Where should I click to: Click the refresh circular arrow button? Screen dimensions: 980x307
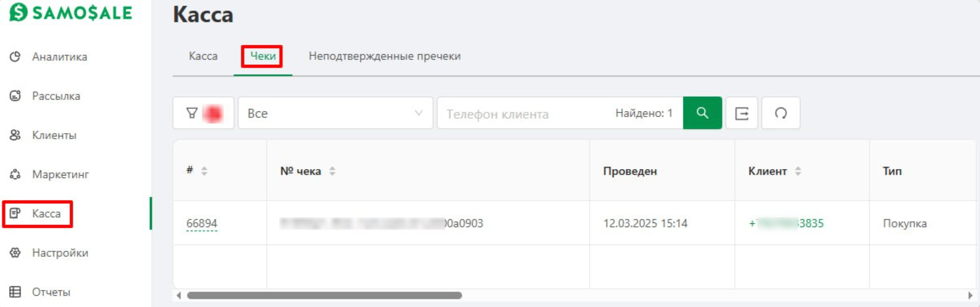click(781, 113)
